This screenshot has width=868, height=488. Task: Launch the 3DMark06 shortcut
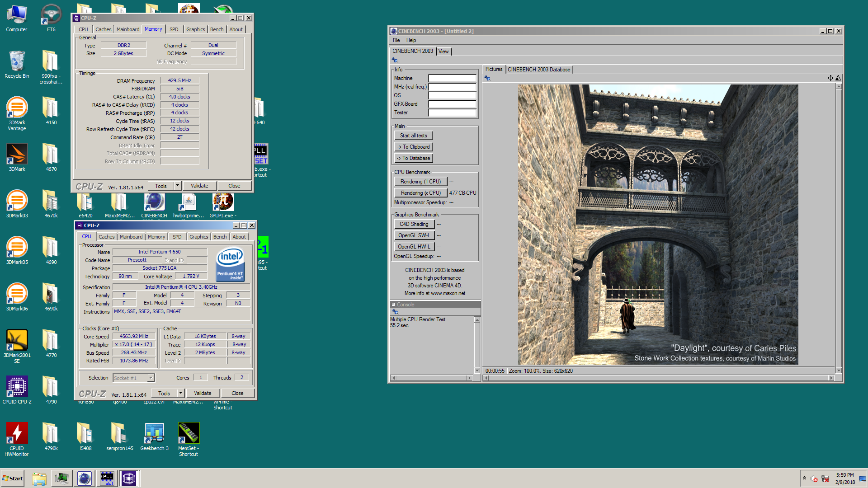17,297
